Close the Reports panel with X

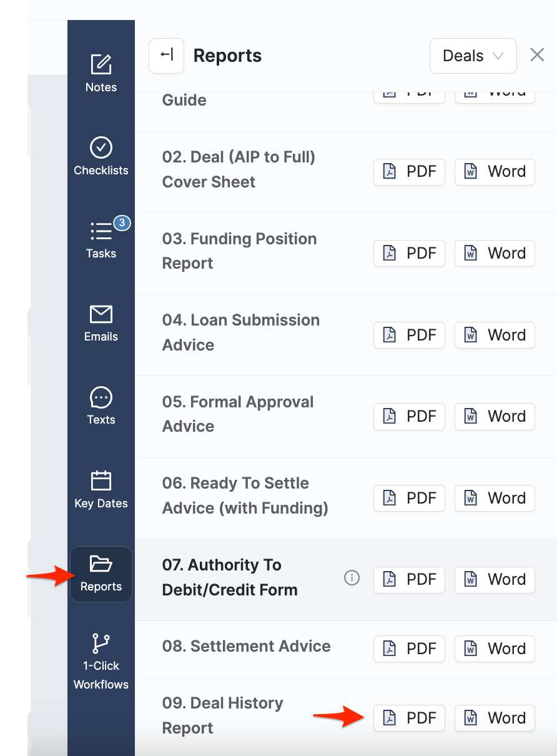(537, 55)
